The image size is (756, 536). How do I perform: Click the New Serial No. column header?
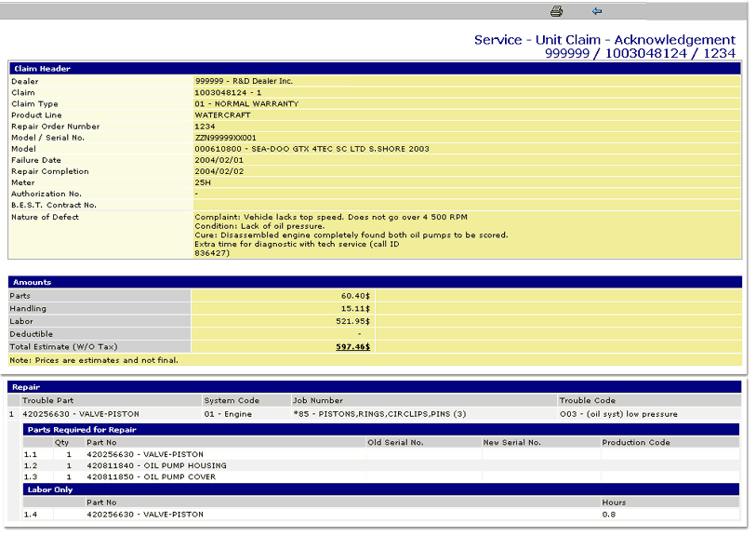[x=512, y=442]
